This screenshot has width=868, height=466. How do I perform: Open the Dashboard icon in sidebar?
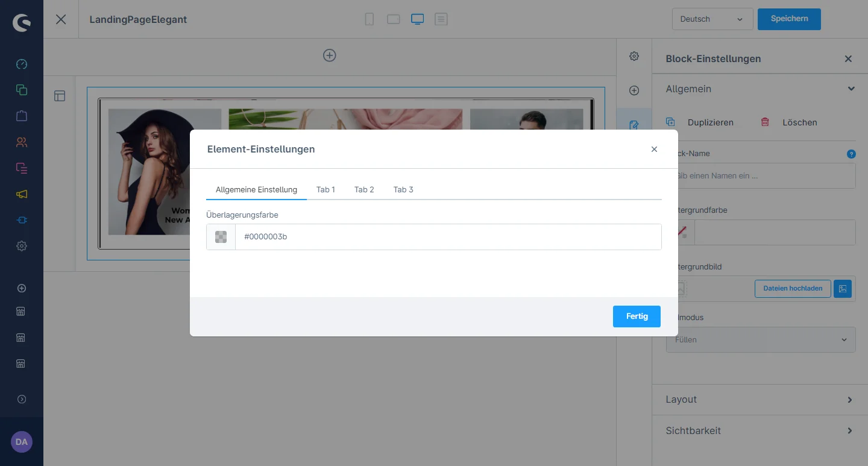pos(22,64)
